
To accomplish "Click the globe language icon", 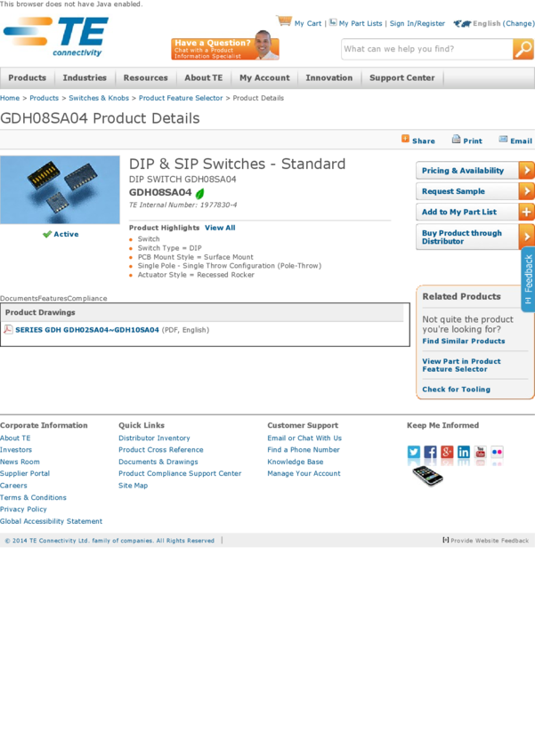I will pos(462,23).
